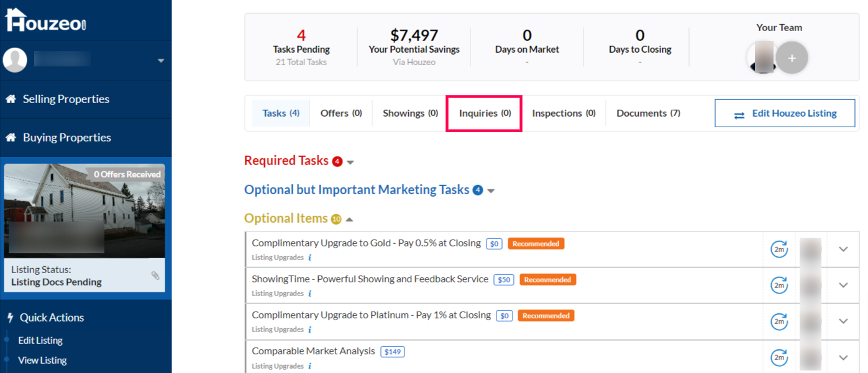Viewport: 868px width, 373px height.
Task: Click info icon under Comparable Market Analysis
Action: (x=309, y=366)
